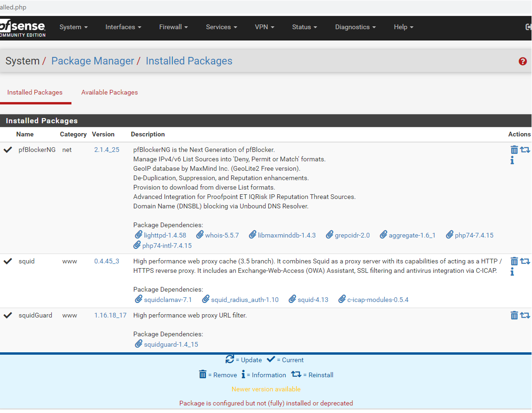The image size is (532, 413).
Task: Click the Name column header
Action: tap(25, 134)
